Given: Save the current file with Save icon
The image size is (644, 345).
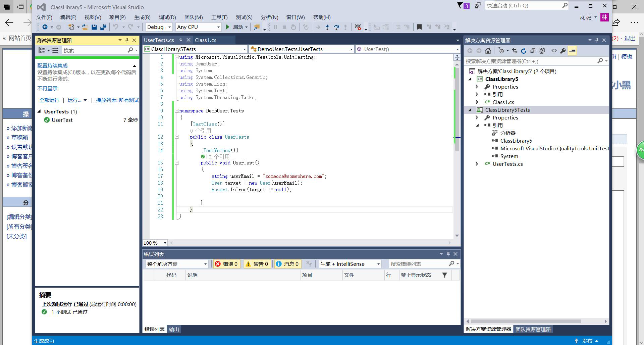Looking at the screenshot, I should tap(94, 27).
